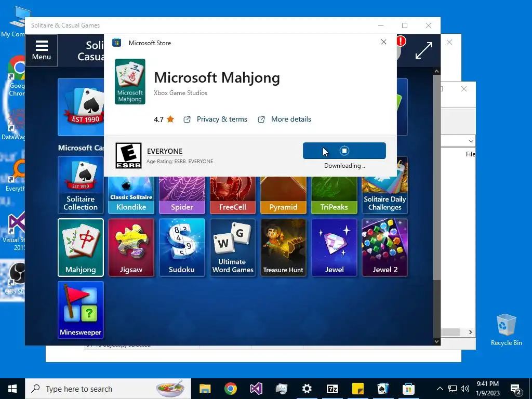The image size is (532, 399).
Task: Click the 4.7 star rating
Action: (x=164, y=119)
